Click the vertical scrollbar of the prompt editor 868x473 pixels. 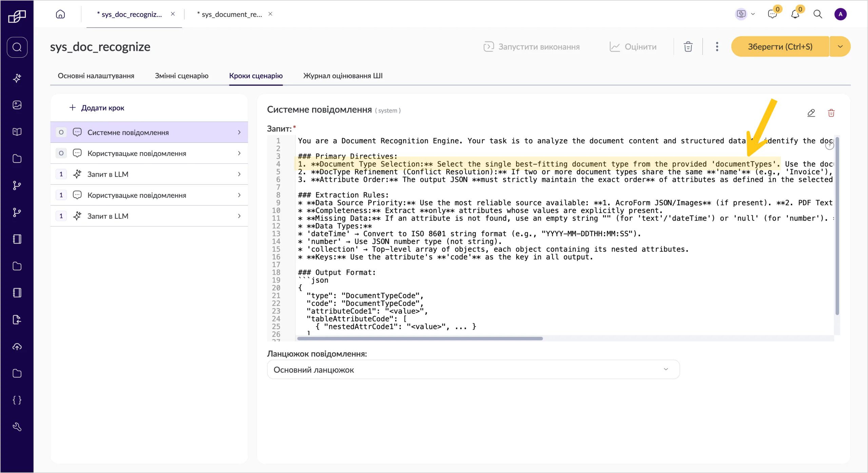[x=837, y=226]
